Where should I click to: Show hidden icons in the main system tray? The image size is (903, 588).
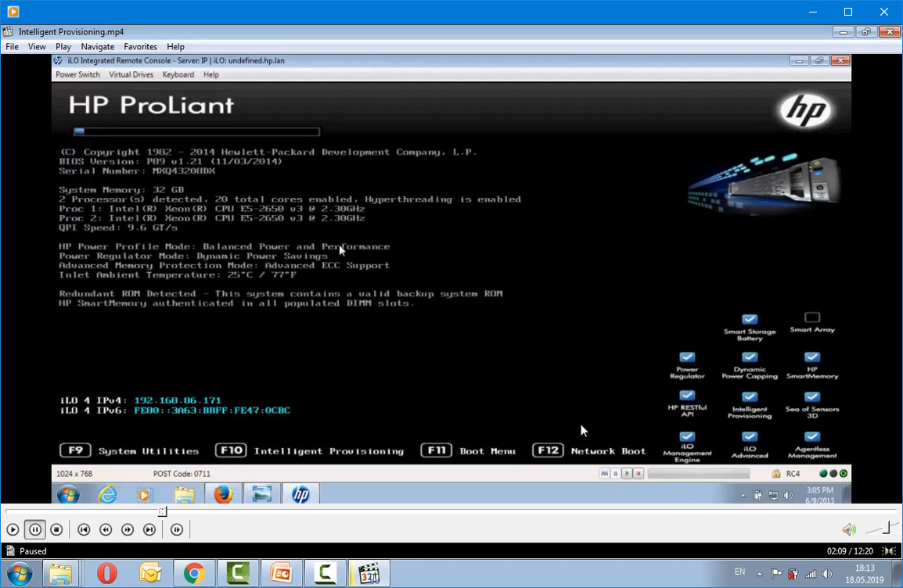[760, 574]
